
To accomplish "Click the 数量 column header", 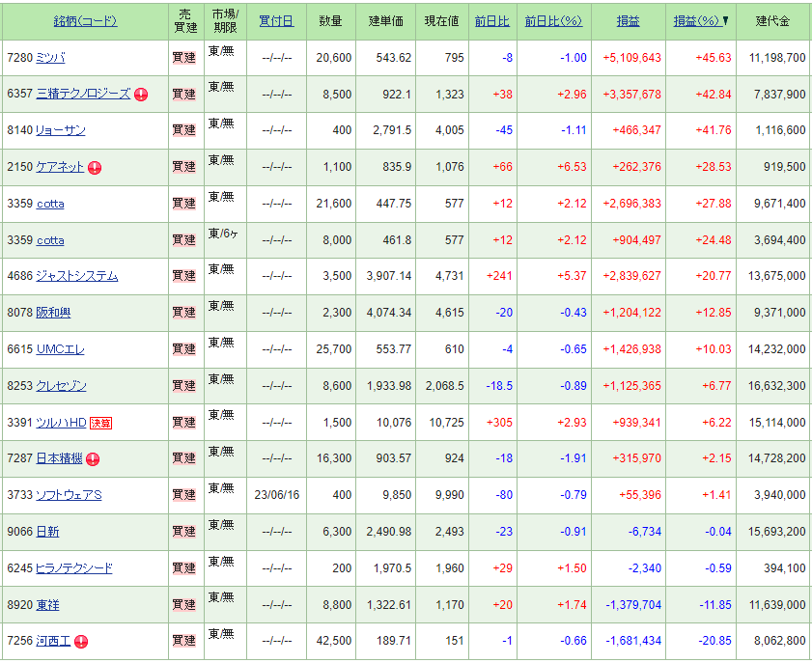I will 330,21.
